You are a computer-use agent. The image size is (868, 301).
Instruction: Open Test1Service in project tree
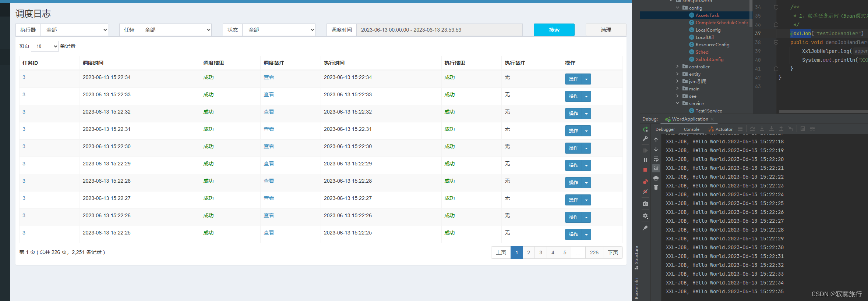[709, 111]
